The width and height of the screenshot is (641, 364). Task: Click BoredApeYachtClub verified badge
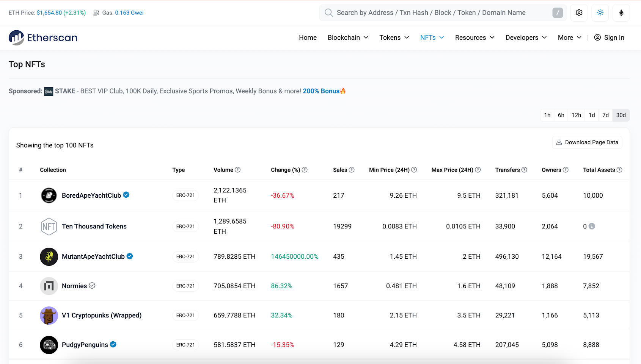126,195
